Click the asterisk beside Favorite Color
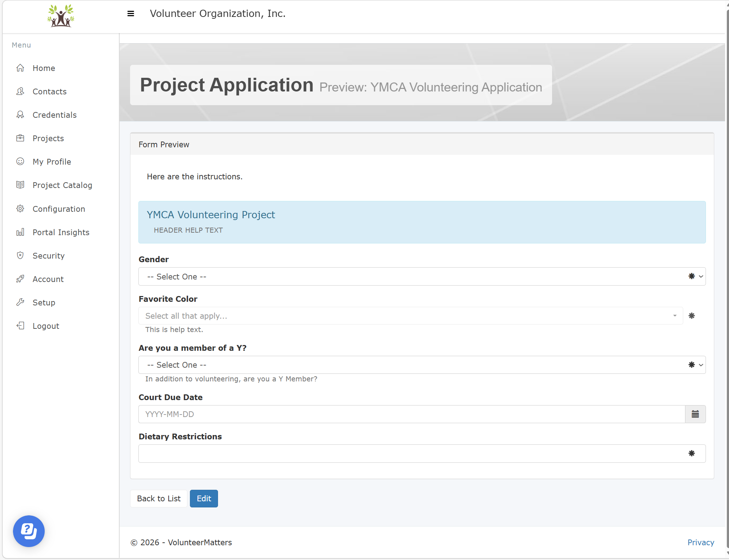729x560 pixels. pyautogui.click(x=692, y=316)
